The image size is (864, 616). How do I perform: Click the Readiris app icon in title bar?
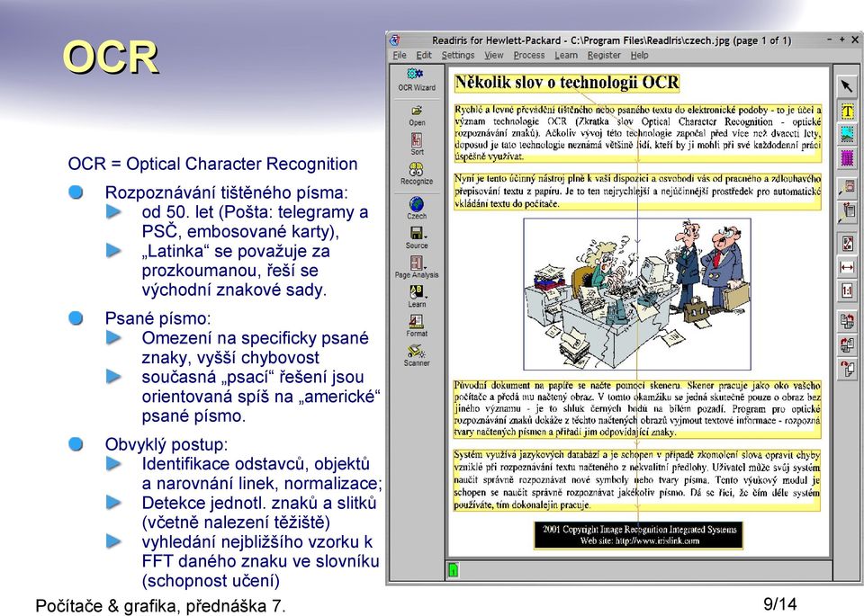click(x=394, y=40)
